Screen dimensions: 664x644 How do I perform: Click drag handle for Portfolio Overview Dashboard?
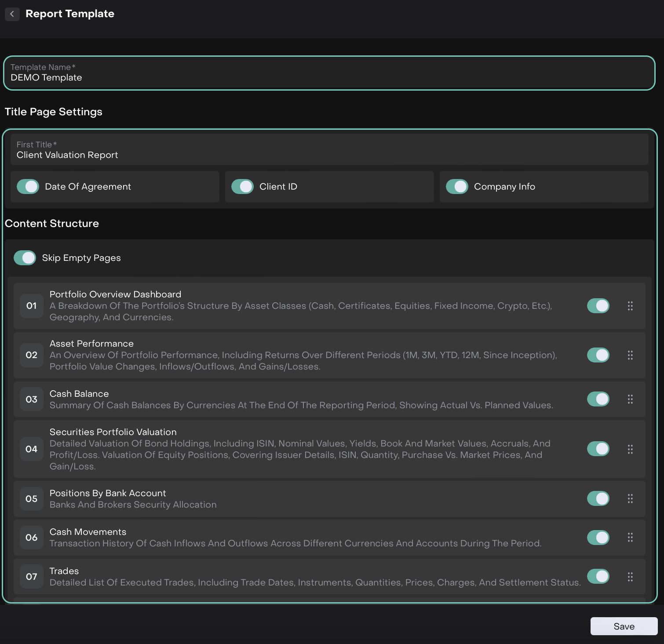pos(630,306)
